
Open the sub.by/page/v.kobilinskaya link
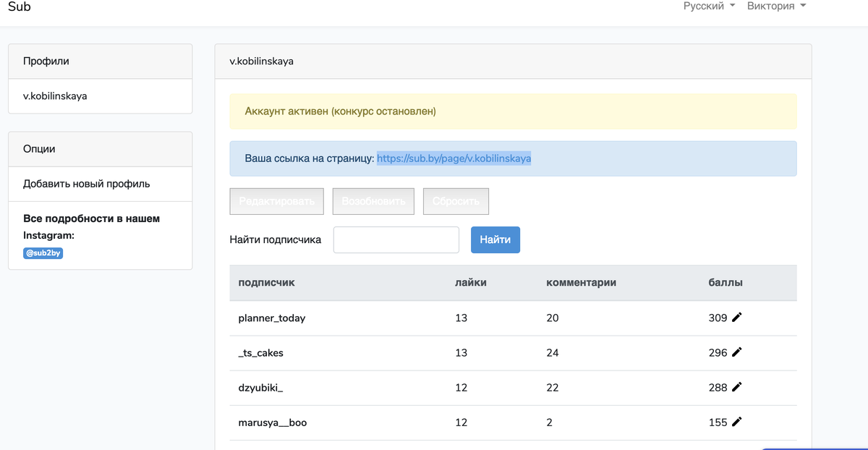(454, 158)
